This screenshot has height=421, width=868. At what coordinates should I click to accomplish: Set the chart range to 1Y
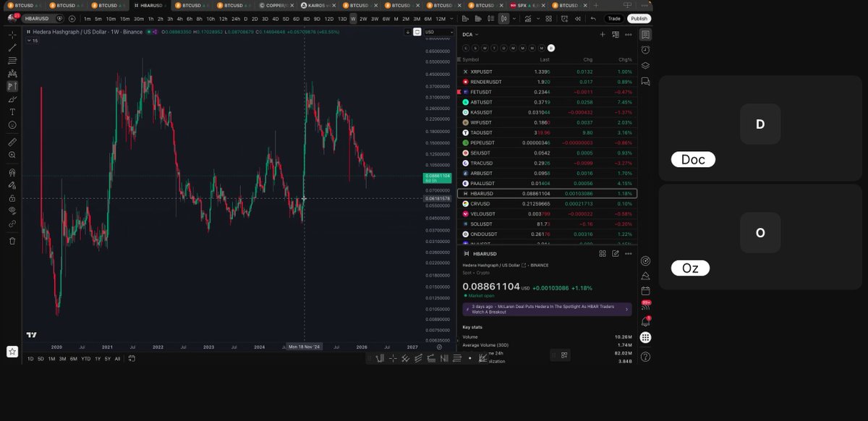(97, 359)
